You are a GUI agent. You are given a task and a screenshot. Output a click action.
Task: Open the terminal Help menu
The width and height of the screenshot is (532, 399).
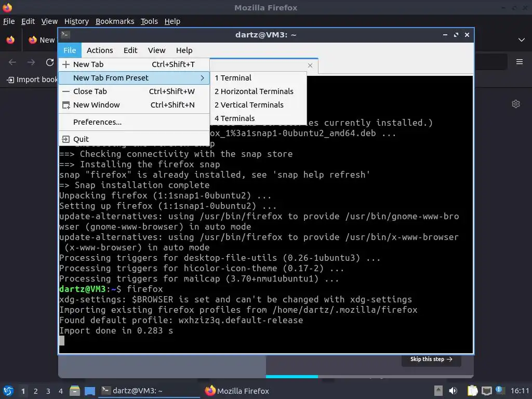click(x=184, y=50)
